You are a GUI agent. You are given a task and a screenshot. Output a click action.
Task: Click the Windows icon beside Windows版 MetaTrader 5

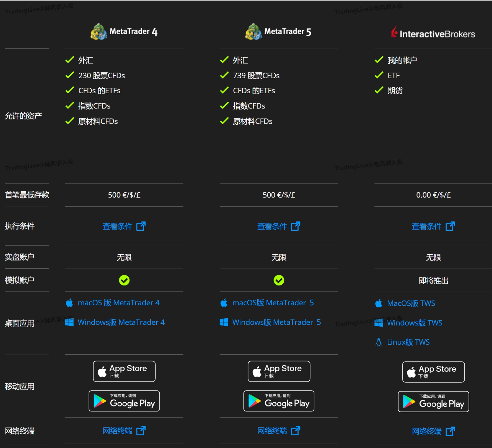[224, 322]
